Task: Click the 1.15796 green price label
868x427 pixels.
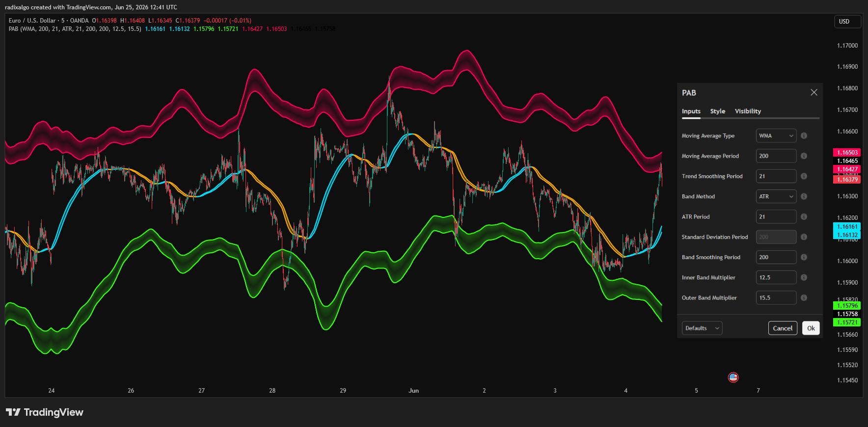Action: coord(847,306)
